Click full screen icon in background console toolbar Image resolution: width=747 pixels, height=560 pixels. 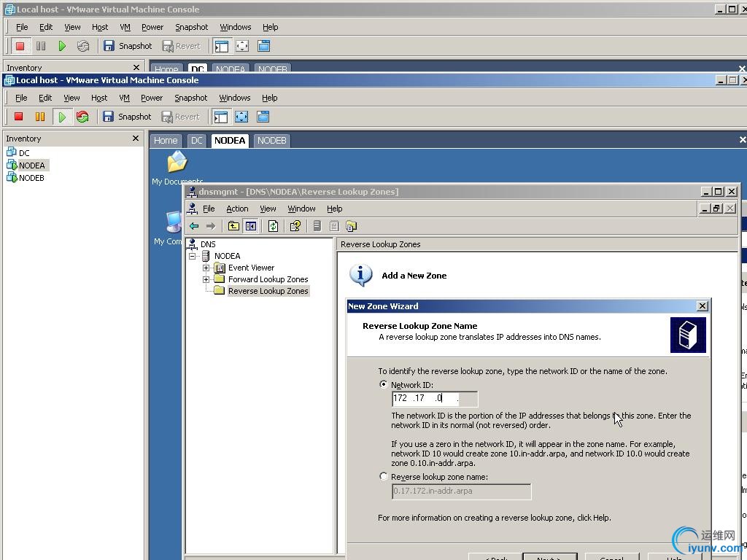tap(242, 46)
